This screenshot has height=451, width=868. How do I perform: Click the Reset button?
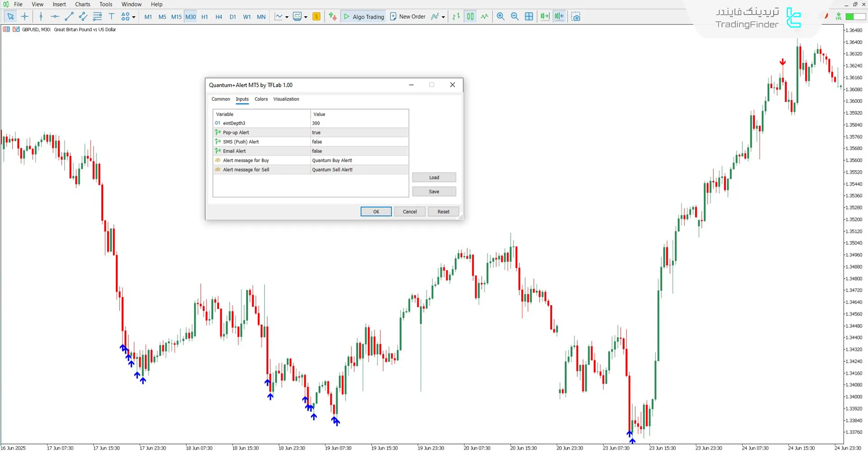click(443, 211)
